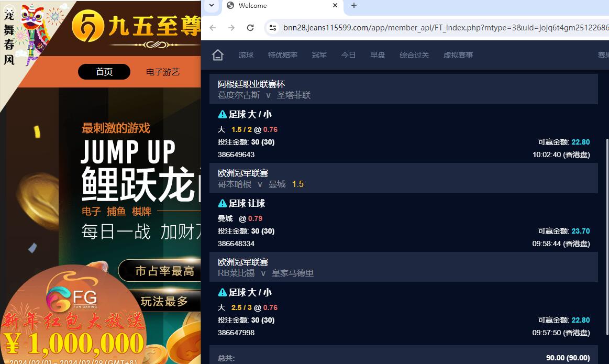Click bet number 386649643
The height and width of the screenshot is (364, 609).
(x=236, y=155)
